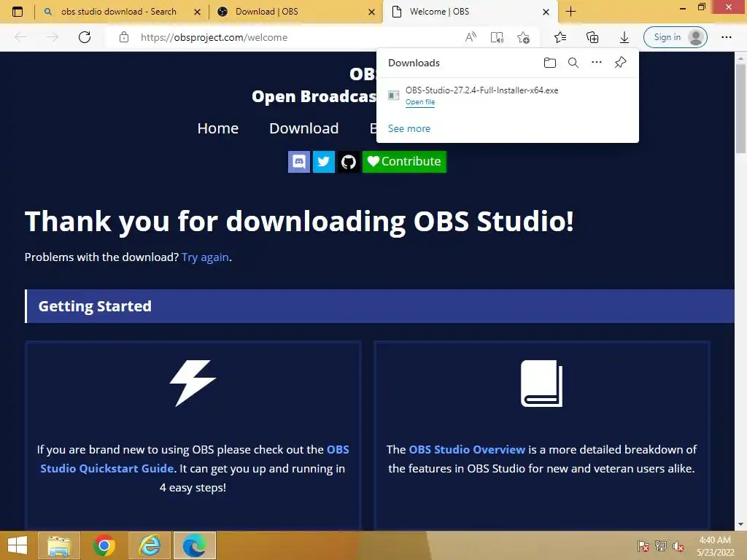Open the OBS Studio Quickstart Guide link

click(x=194, y=459)
